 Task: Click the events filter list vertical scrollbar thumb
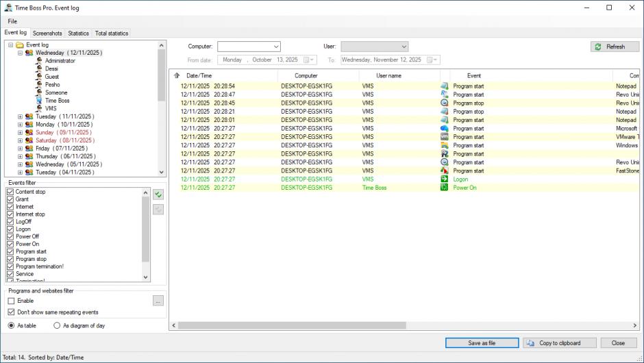[145, 229]
